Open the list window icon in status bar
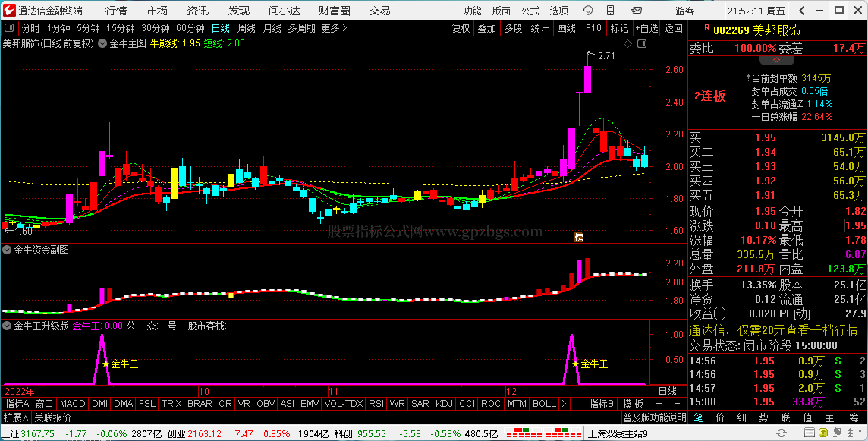The height and width of the screenshot is (441, 868). [x=809, y=433]
